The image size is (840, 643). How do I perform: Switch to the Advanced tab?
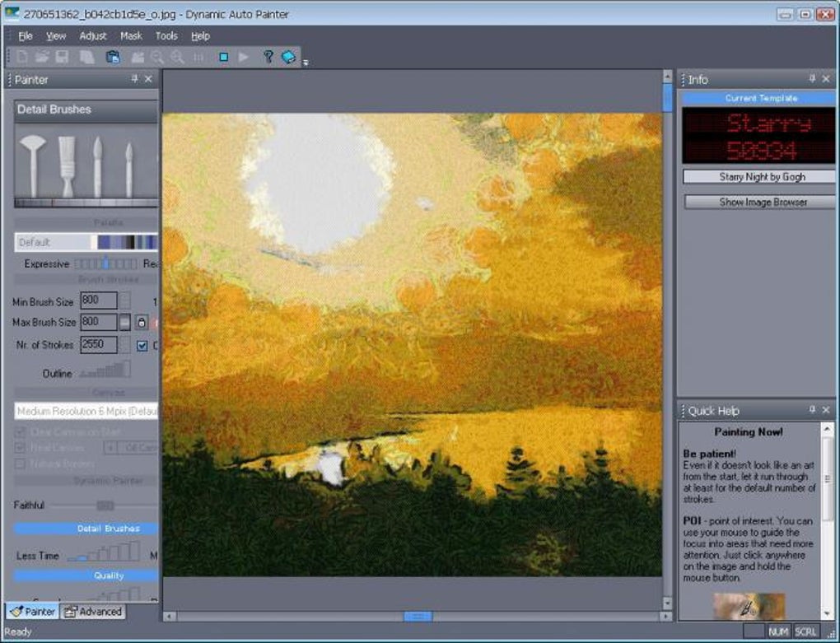point(93,612)
